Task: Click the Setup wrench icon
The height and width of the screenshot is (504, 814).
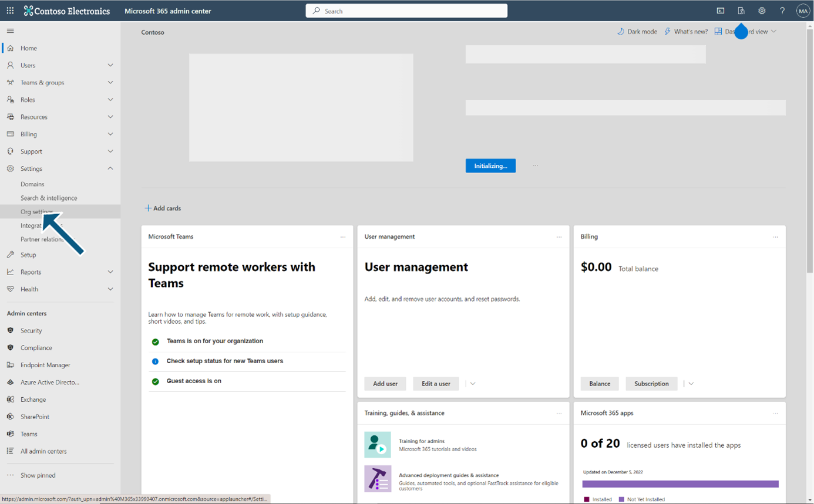Action: pos(10,255)
